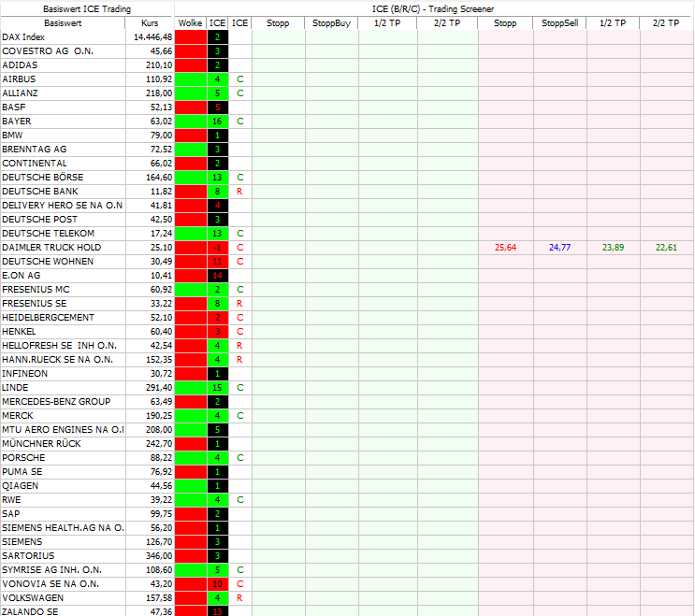Click Daimler Truck StoppSell value 24,77
Image resolution: width=695 pixels, height=616 pixels.
coord(559,248)
